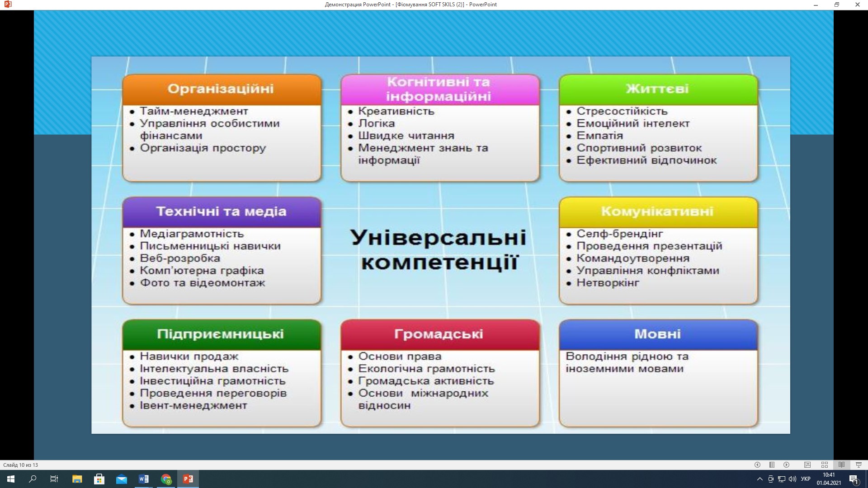Click the camera Meet Now tray icon
This screenshot has width=868, height=488.
point(771,479)
